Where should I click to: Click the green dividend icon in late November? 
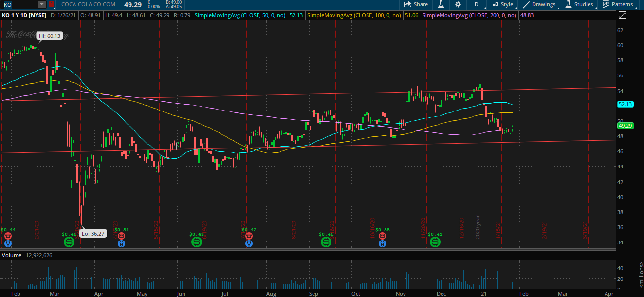click(x=435, y=242)
